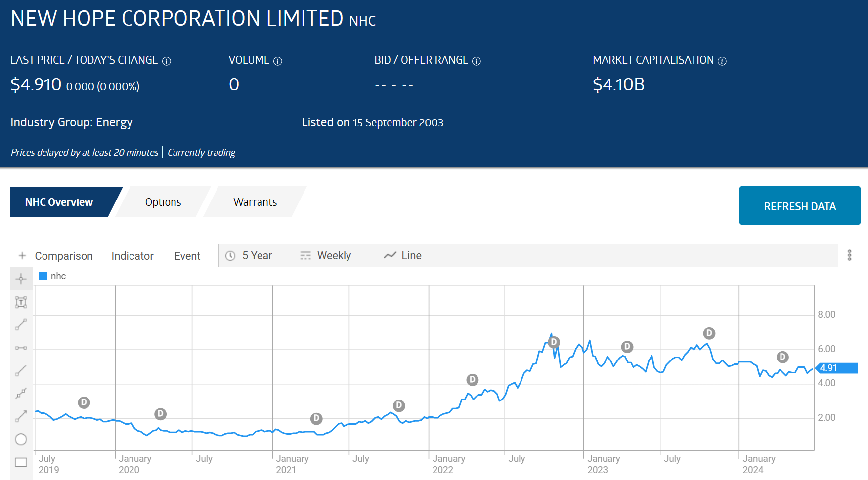
Task: Click the 4.91 current price axis label
Action: (x=836, y=368)
